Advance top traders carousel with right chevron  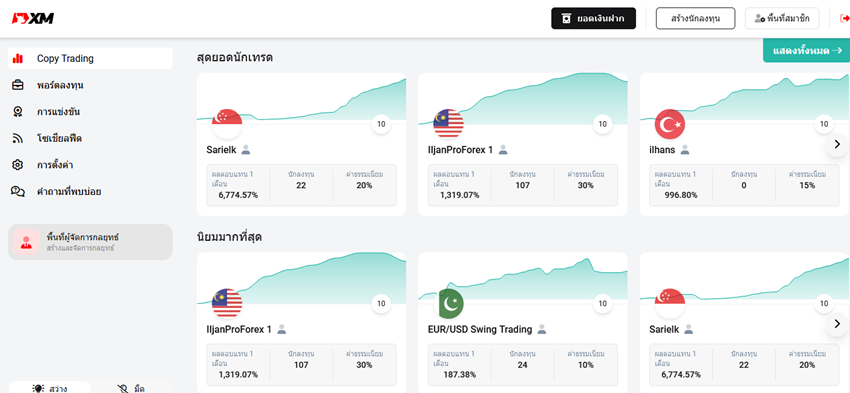pos(837,145)
